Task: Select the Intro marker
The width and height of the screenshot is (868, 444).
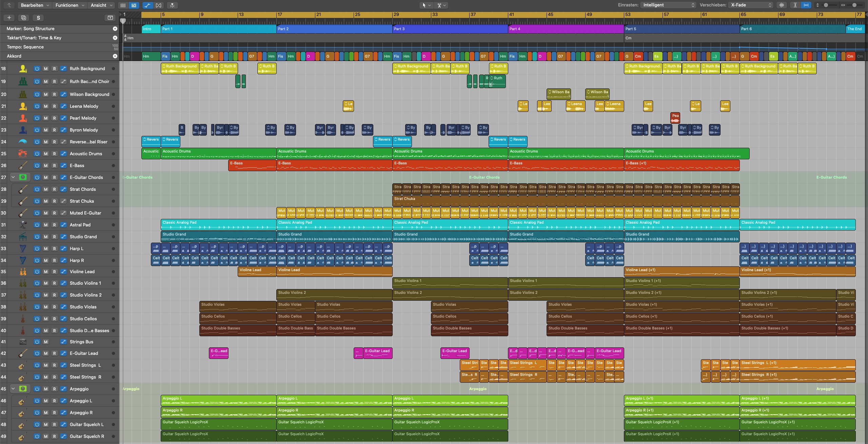Action: [151, 29]
